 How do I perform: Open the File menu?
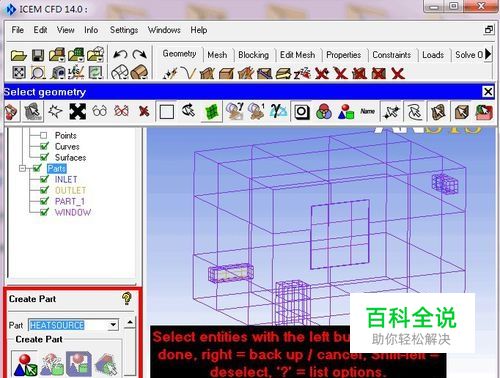pos(17,30)
